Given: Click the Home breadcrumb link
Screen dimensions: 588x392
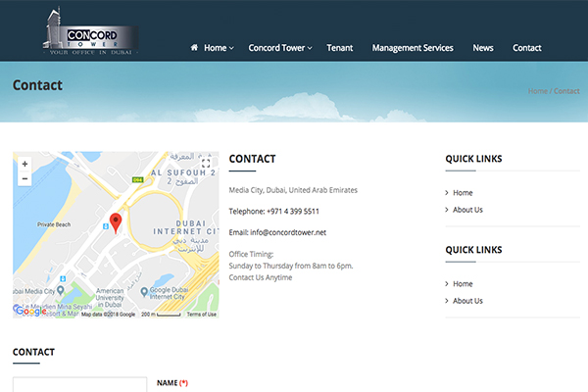Looking at the screenshot, I should pos(538,91).
